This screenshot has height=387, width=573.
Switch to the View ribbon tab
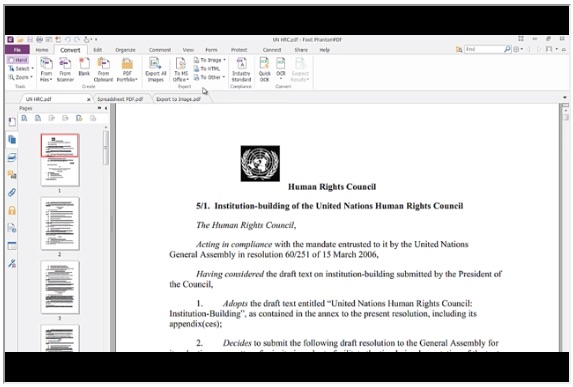click(188, 50)
